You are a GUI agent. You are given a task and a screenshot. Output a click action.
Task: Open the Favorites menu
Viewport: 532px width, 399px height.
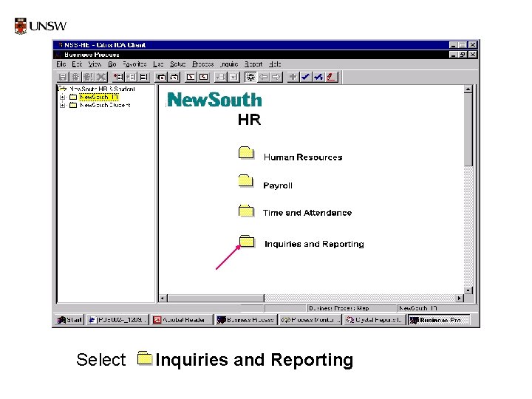click(x=134, y=64)
